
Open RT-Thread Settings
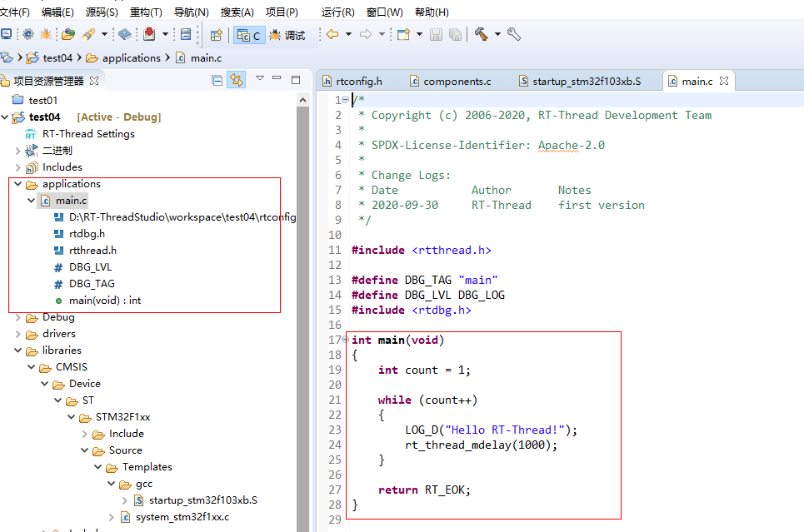(88, 134)
